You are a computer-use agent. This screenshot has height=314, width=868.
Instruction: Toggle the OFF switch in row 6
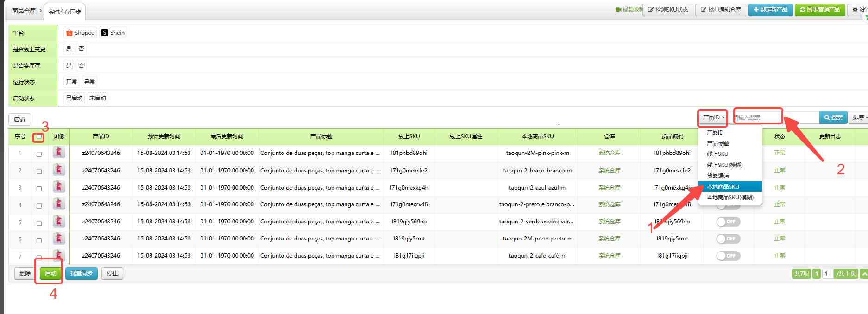[728, 239]
